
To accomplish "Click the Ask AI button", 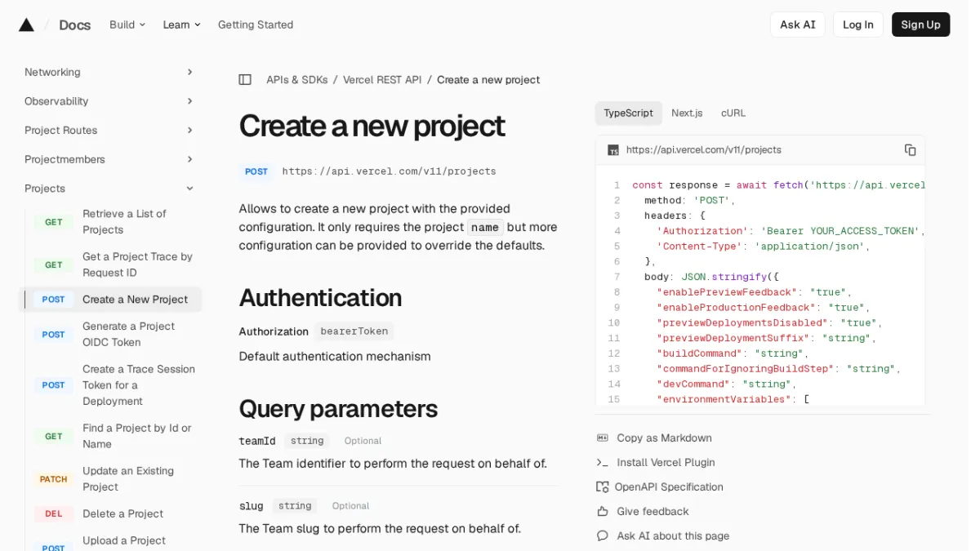I will [x=798, y=24].
